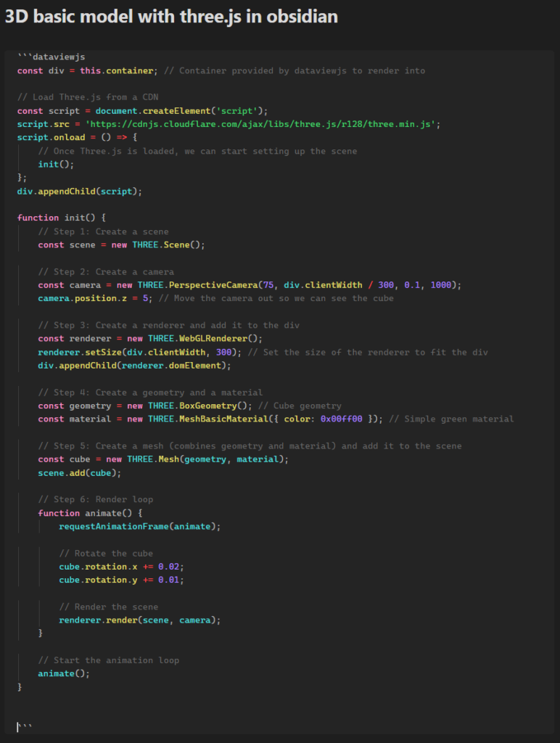Click the 'renderer.render(scene, camera);' line
Viewport: 560px width, 743px height.
[140, 621]
